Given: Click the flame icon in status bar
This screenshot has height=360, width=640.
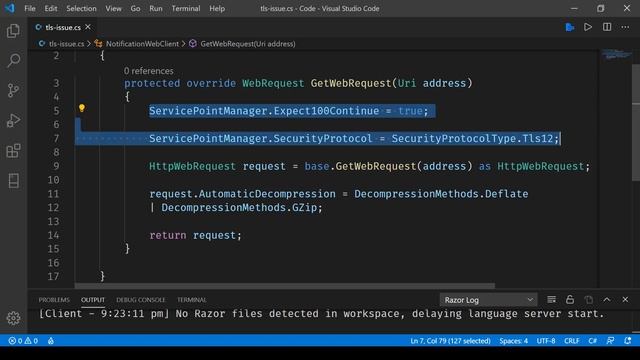Looking at the screenshot, I should coord(51,341).
